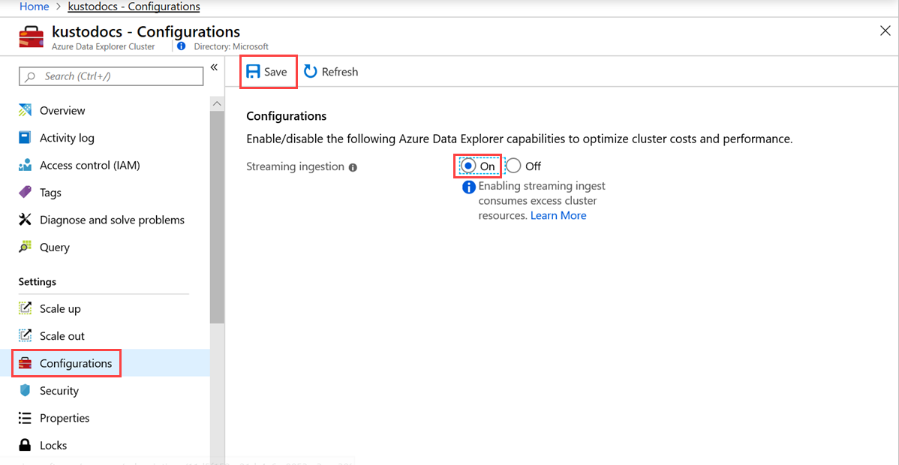Click the Query icon
Screen dimensions: 899x465
[25, 247]
